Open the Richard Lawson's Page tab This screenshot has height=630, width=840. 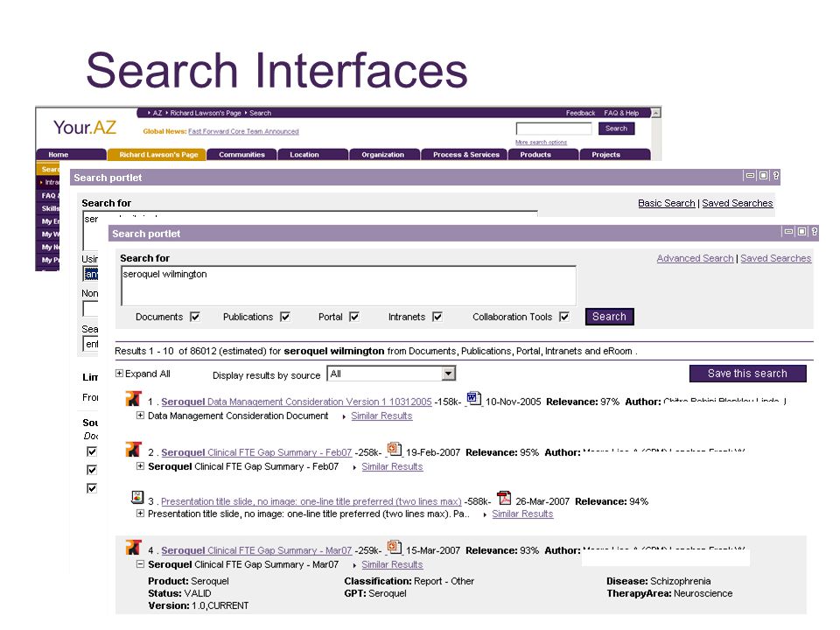(x=158, y=154)
